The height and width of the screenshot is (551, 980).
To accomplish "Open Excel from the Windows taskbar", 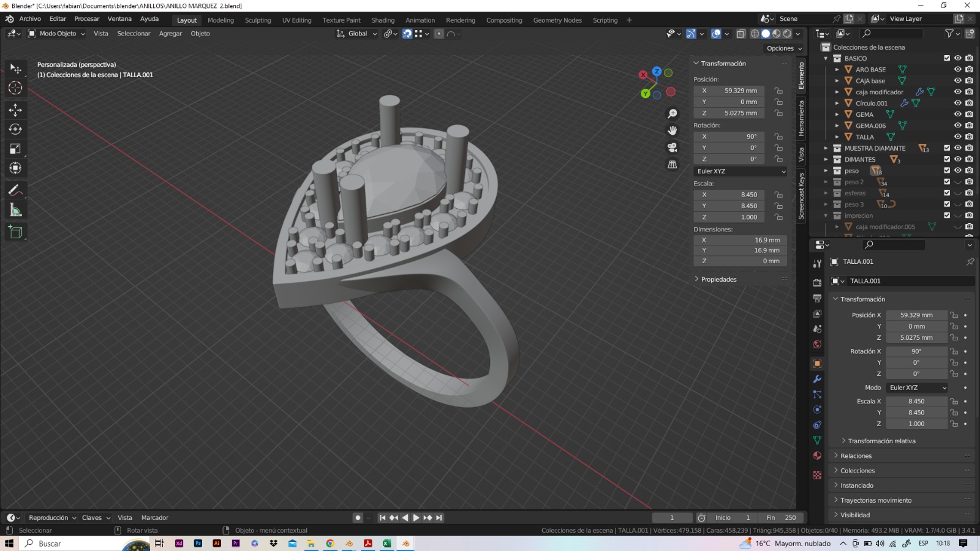I will 386,544.
